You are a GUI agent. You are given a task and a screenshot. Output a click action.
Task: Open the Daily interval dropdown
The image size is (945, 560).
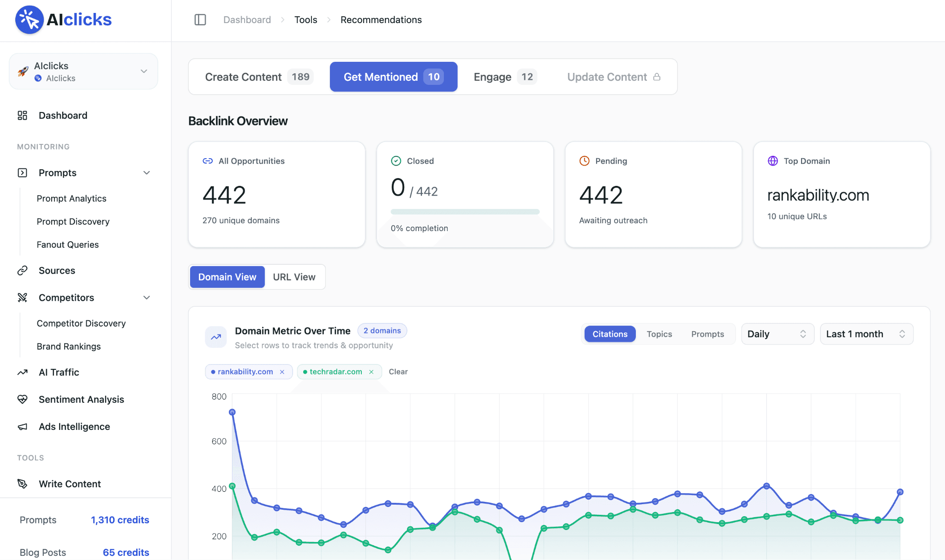(778, 334)
